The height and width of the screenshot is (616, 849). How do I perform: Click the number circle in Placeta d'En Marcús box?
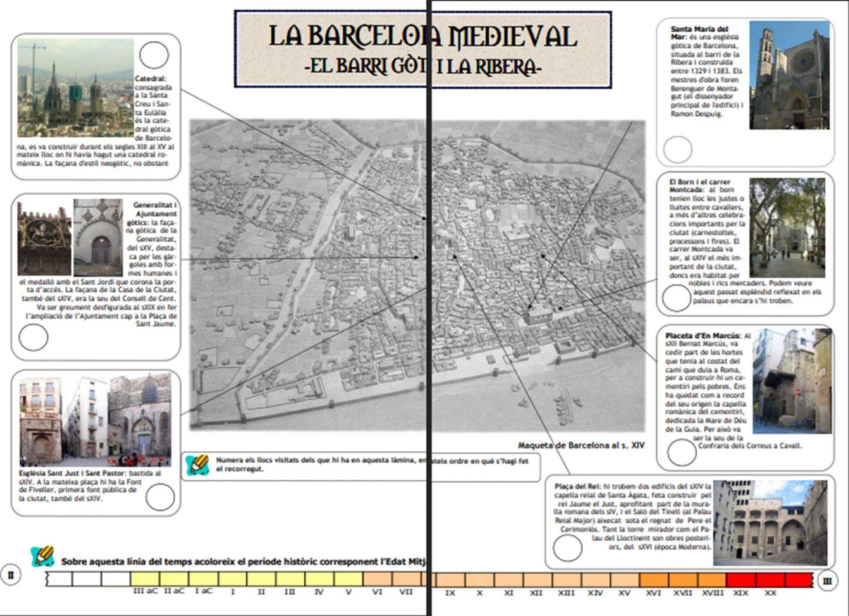point(681,453)
